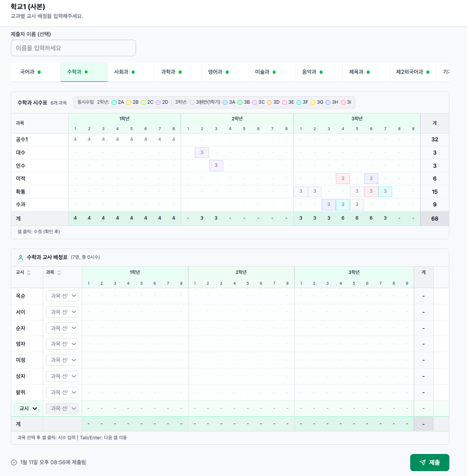Click the green dot on 제2외국어과 tab
Viewport: 467px width, 476px height.
(x=427, y=72)
